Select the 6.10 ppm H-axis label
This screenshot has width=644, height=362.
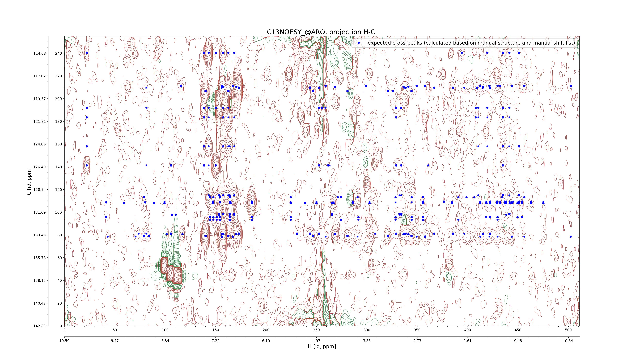point(266,341)
